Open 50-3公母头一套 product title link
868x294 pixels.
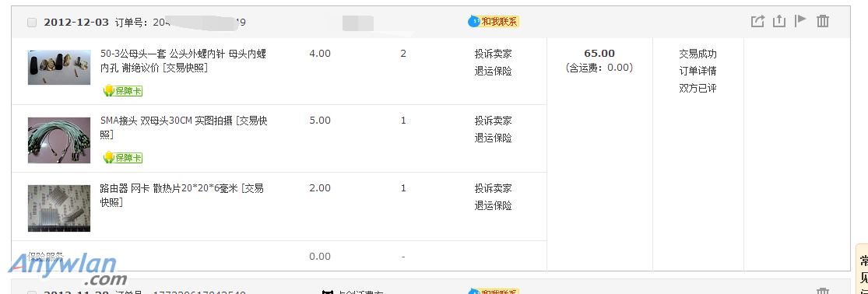tap(183, 61)
